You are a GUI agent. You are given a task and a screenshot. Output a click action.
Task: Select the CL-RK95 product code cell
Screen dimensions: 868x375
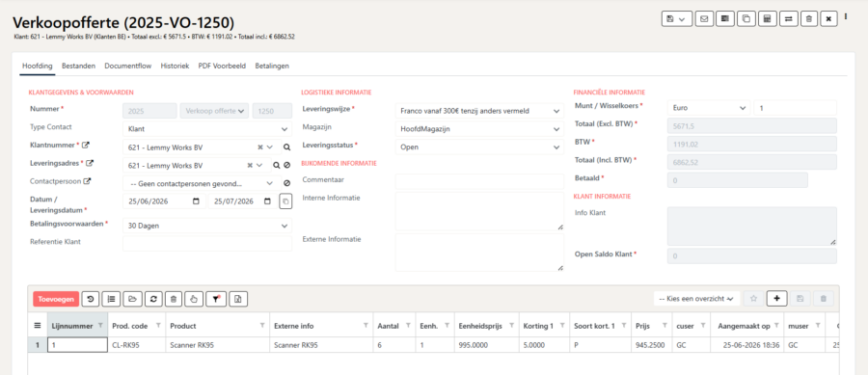click(136, 344)
